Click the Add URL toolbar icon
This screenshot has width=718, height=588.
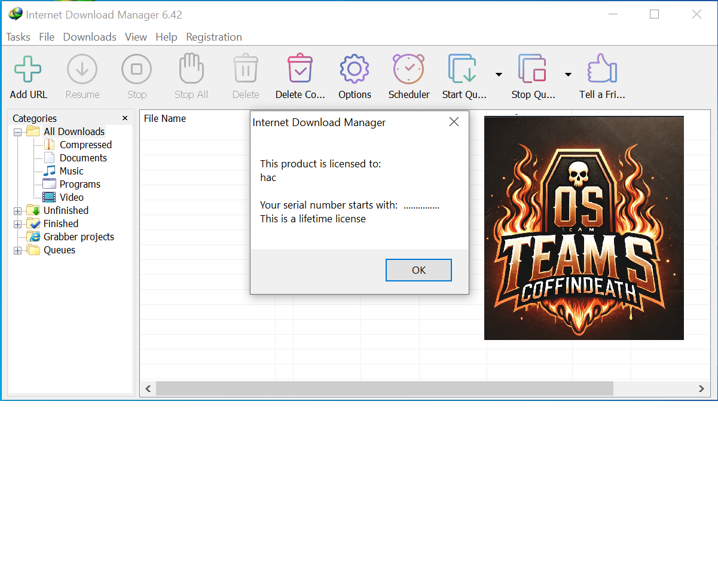pyautogui.click(x=28, y=69)
